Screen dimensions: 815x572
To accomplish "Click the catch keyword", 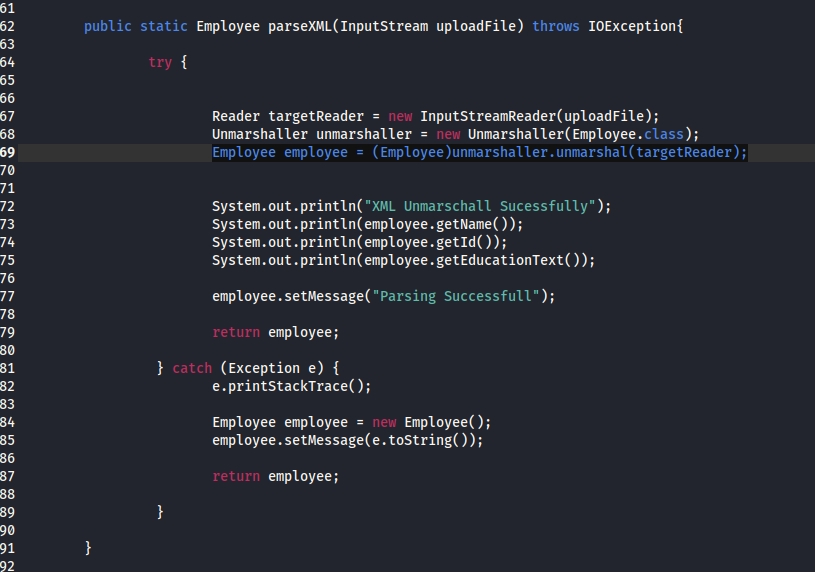I will (192, 368).
